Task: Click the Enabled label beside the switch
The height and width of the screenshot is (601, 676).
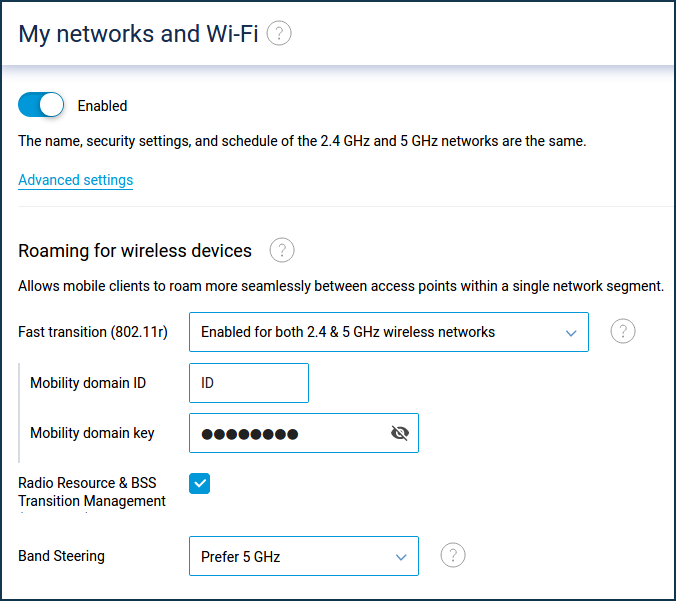Action: coord(102,106)
